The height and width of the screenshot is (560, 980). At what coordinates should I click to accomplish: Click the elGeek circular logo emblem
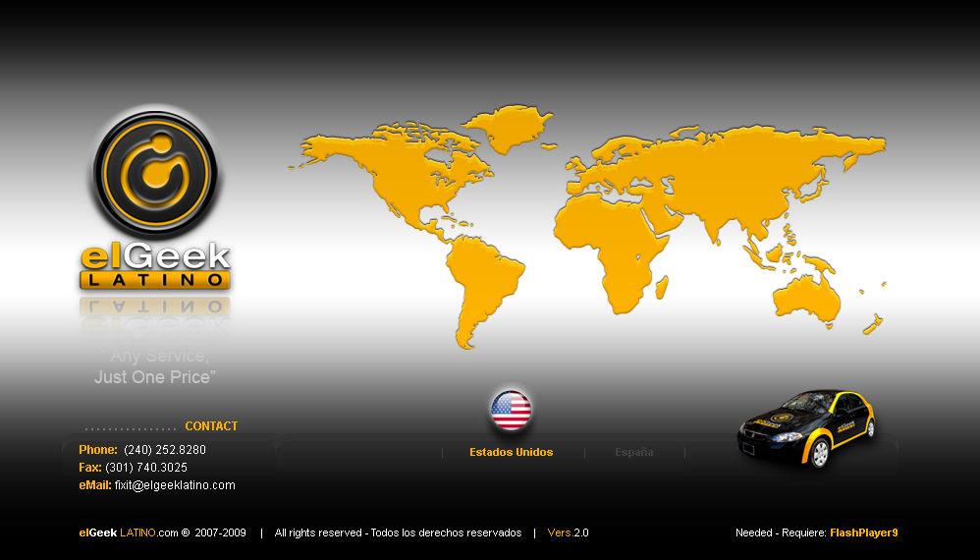click(155, 174)
